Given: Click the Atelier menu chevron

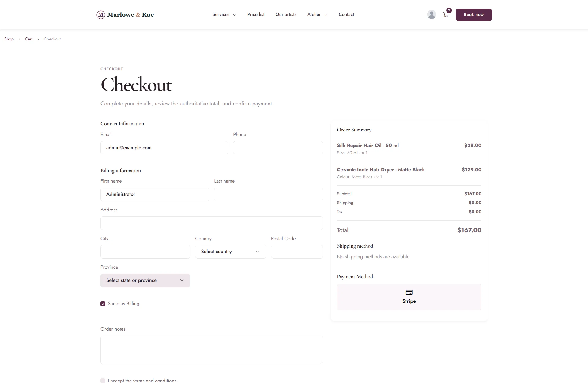Looking at the screenshot, I should click(326, 15).
